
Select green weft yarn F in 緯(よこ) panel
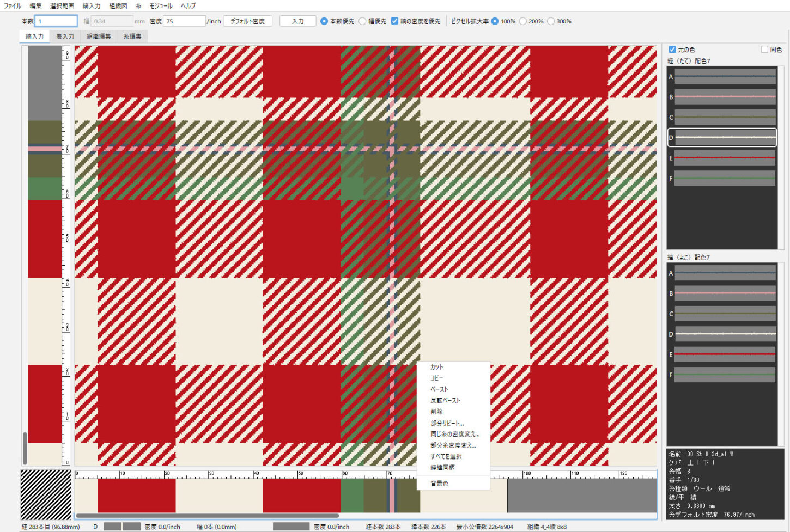(x=724, y=375)
